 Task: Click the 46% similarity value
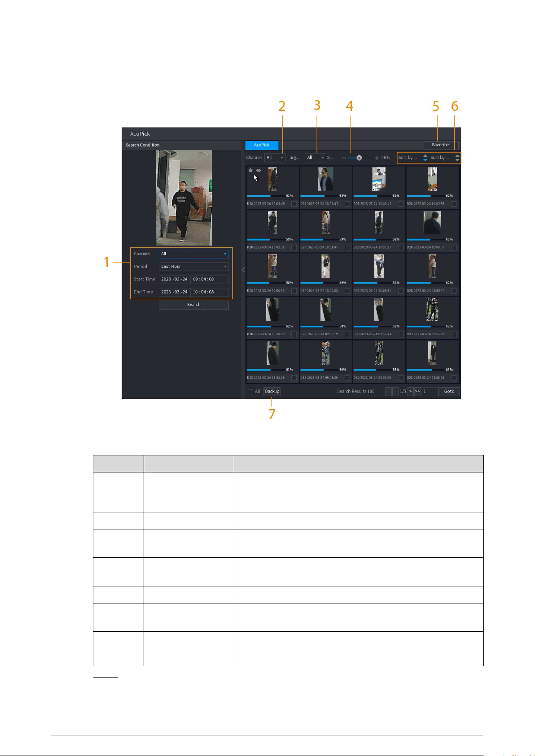[x=386, y=158]
